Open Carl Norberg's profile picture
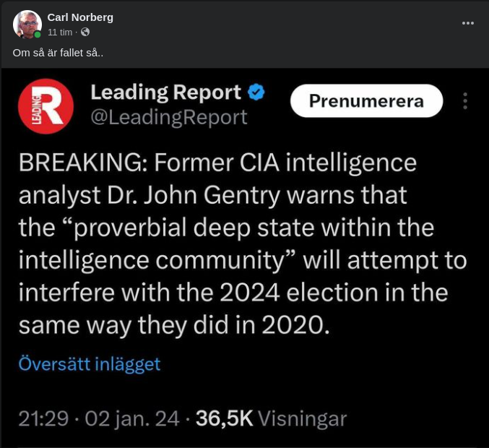The image size is (489, 448). click(27, 25)
